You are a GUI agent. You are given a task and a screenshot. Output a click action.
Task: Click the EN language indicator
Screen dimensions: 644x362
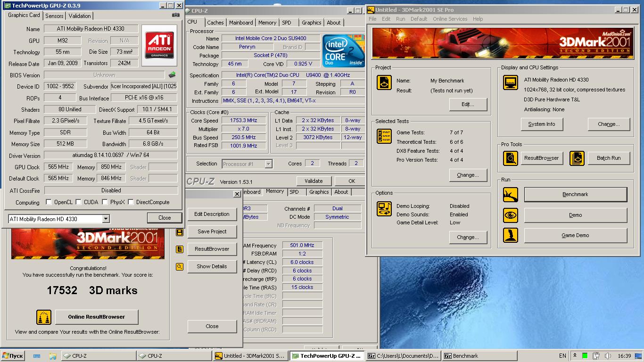tap(562, 356)
